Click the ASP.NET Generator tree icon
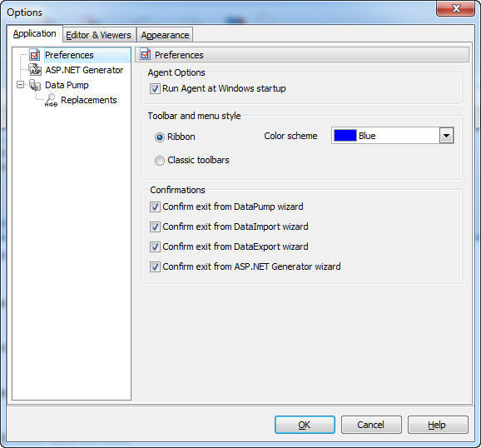This screenshot has width=481, height=448. tap(35, 70)
